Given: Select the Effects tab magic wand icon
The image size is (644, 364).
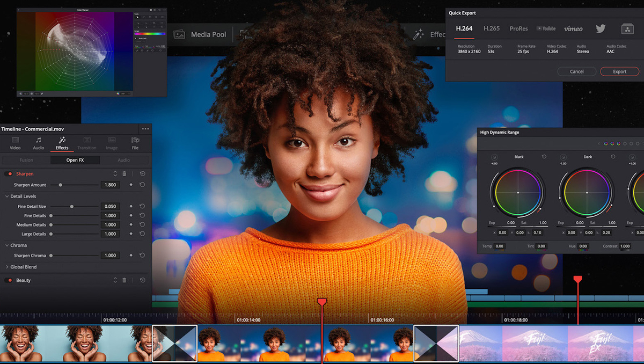Looking at the screenshot, I should click(x=62, y=140).
